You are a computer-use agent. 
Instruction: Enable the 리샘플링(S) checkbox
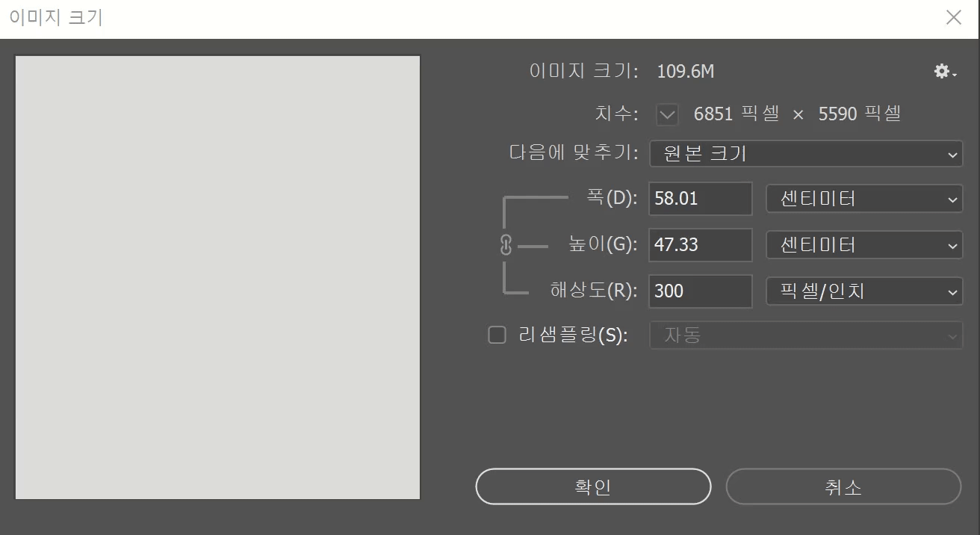[x=497, y=335]
